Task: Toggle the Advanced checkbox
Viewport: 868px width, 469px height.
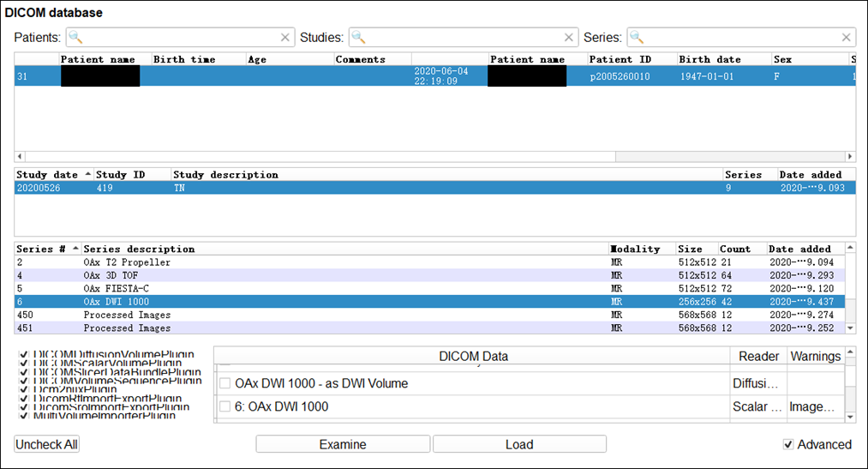Action: [x=788, y=444]
